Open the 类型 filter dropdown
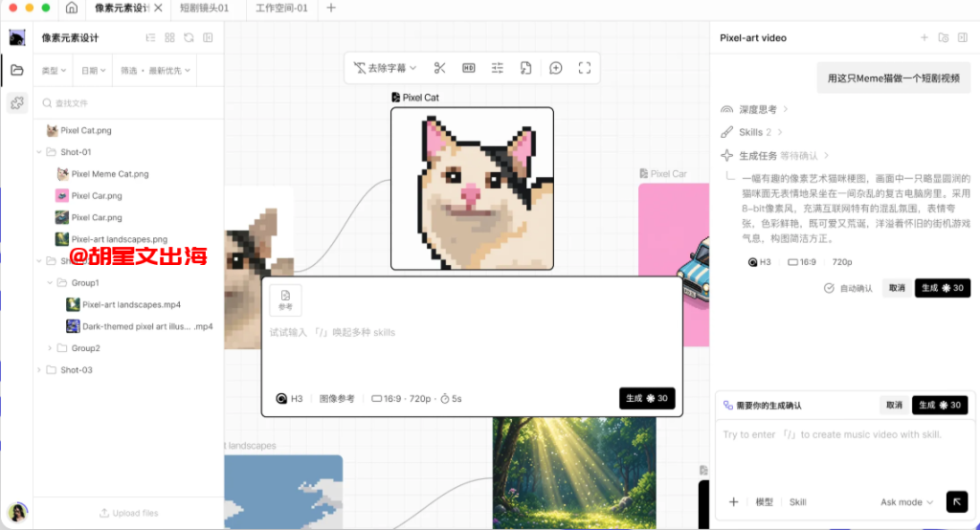This screenshot has height=530, width=980. pyautogui.click(x=54, y=71)
